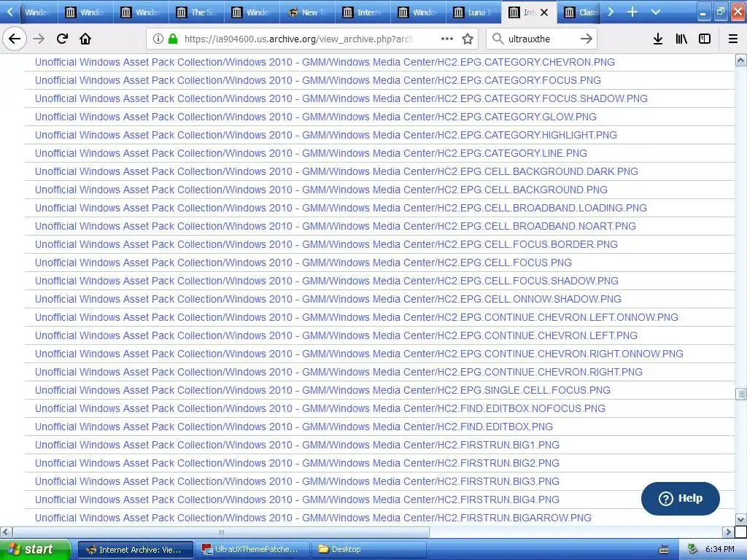Click the on-screen keyboard tray icon

pos(663,550)
